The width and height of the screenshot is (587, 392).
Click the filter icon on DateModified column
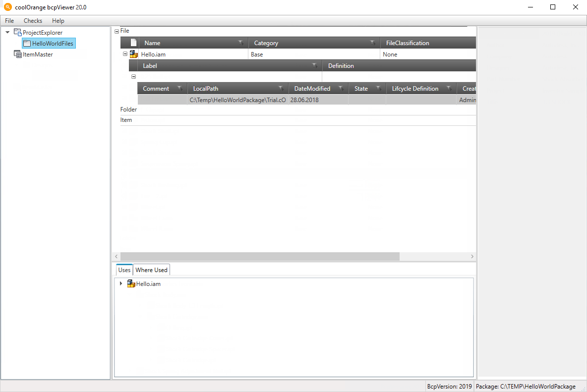pyautogui.click(x=341, y=89)
